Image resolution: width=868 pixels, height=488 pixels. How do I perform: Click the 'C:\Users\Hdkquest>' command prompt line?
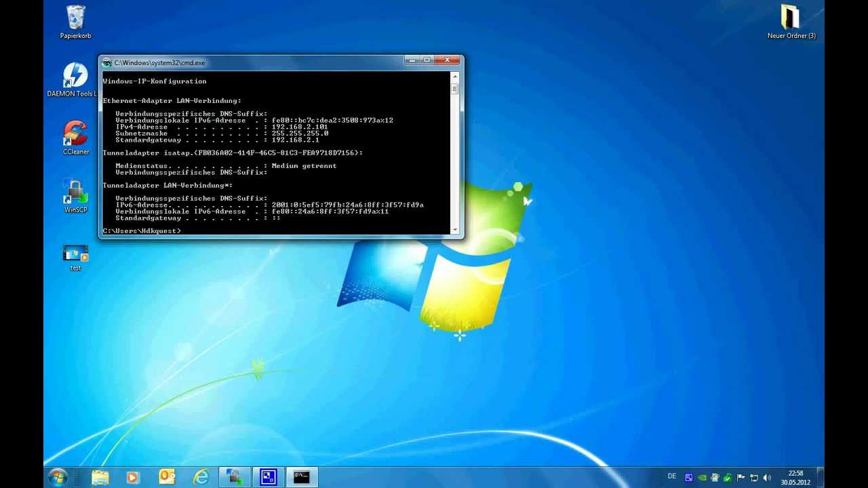point(142,231)
